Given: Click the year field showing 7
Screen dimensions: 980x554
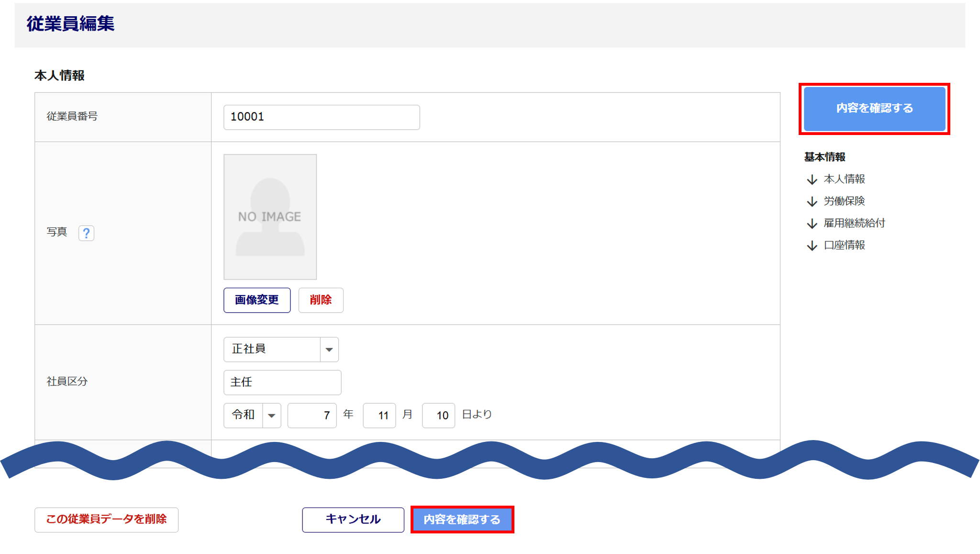Looking at the screenshot, I should tap(312, 415).
